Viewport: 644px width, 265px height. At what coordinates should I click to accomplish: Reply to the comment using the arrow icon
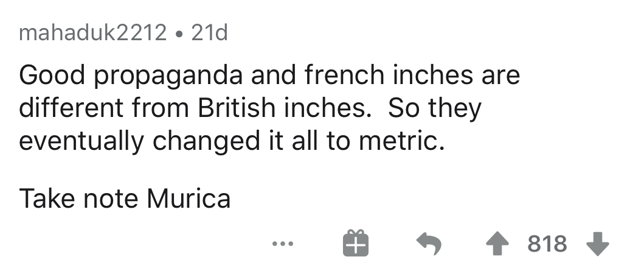coord(429,244)
